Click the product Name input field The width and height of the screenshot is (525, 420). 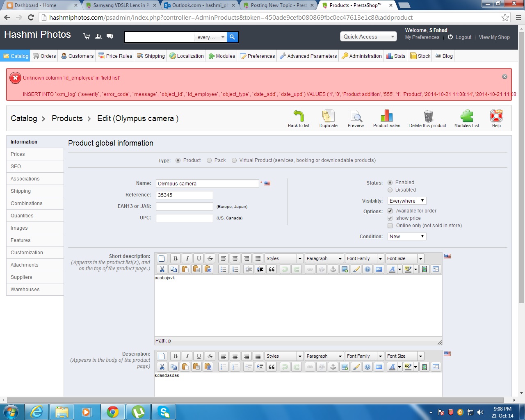click(207, 183)
